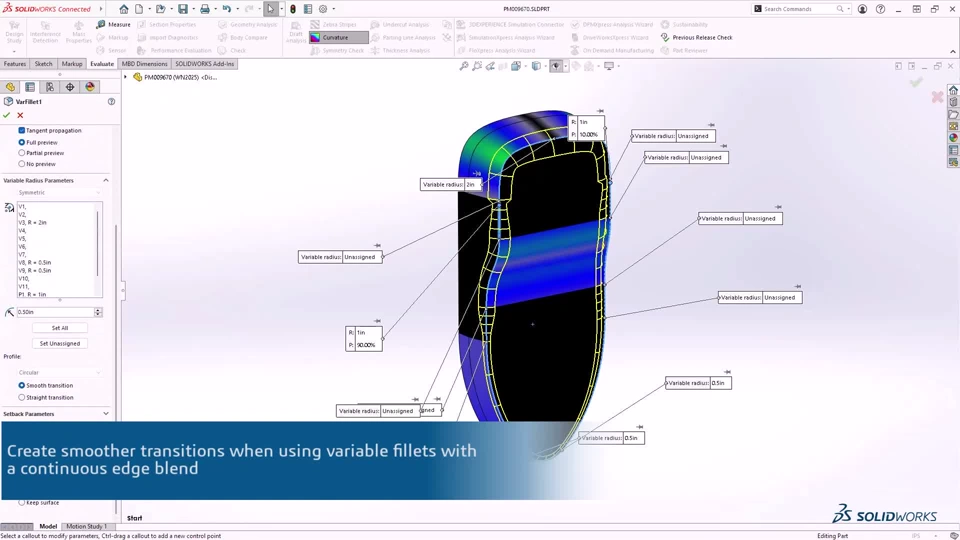Click the Print icon
Screen dimensions: 960x540
[204, 9]
